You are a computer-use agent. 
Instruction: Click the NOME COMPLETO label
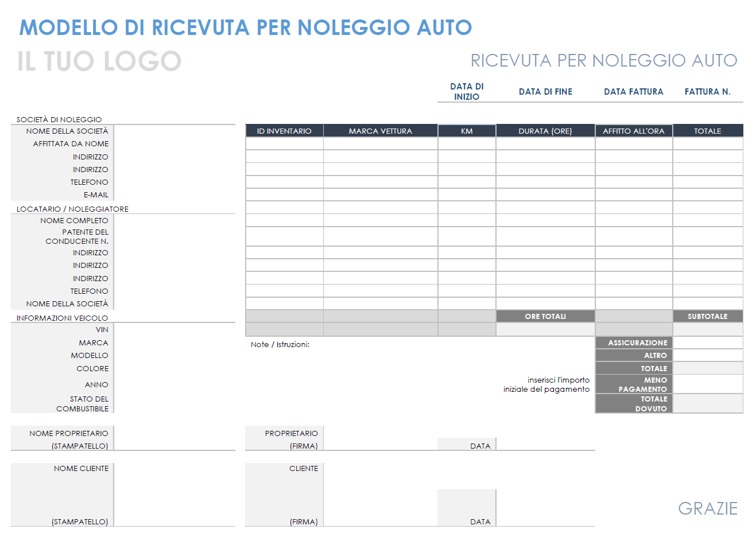point(74,220)
